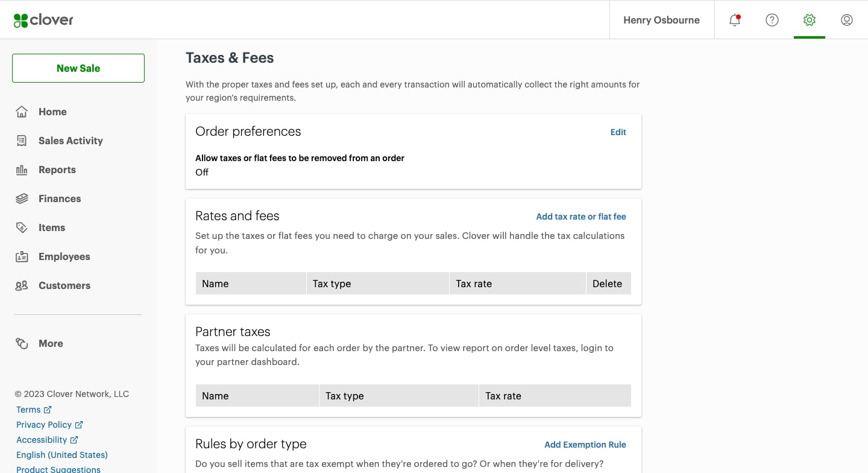868x473 pixels.
Task: Open Product Suggestions link
Action: pyautogui.click(x=58, y=469)
